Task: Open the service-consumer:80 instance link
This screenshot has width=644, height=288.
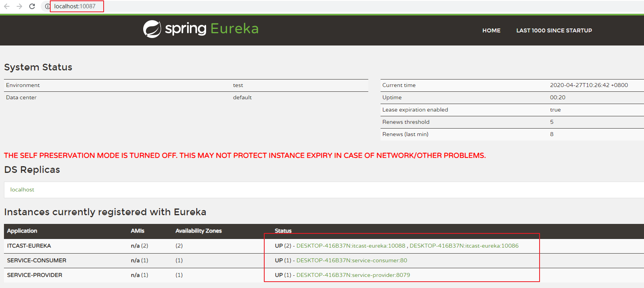Action: (x=352, y=260)
